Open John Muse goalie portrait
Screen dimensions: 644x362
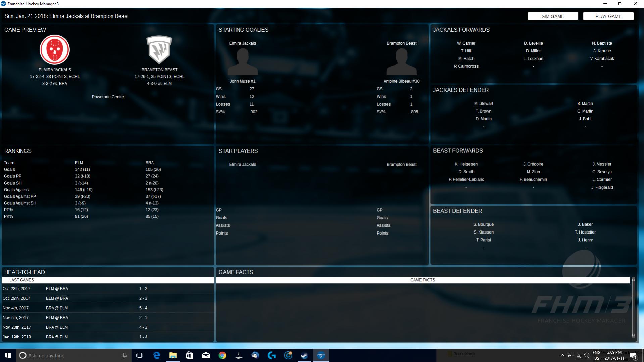(243, 62)
